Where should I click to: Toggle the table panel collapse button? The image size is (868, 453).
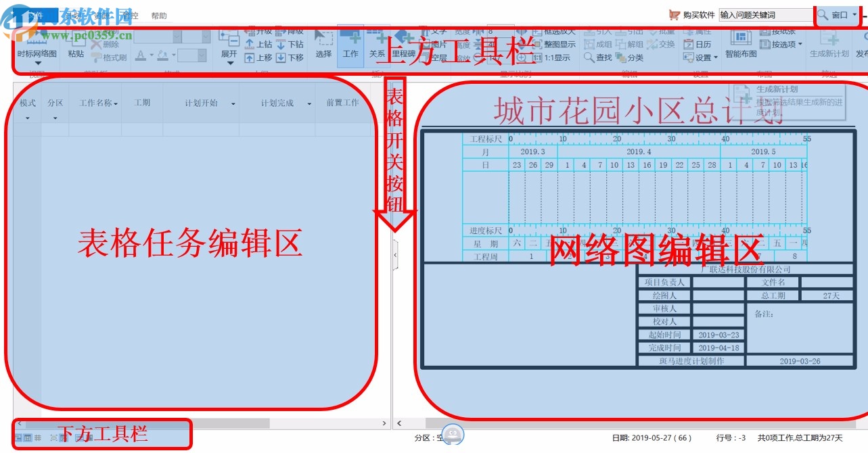click(x=395, y=254)
